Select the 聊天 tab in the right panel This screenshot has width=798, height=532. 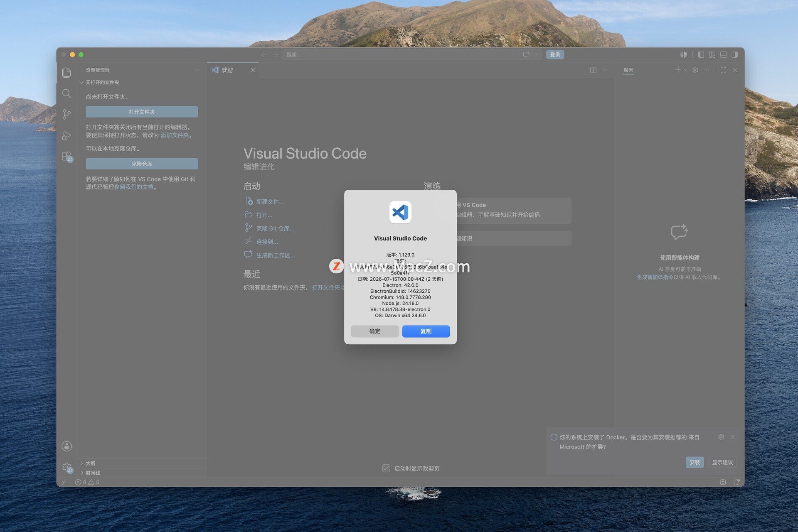pyautogui.click(x=628, y=70)
